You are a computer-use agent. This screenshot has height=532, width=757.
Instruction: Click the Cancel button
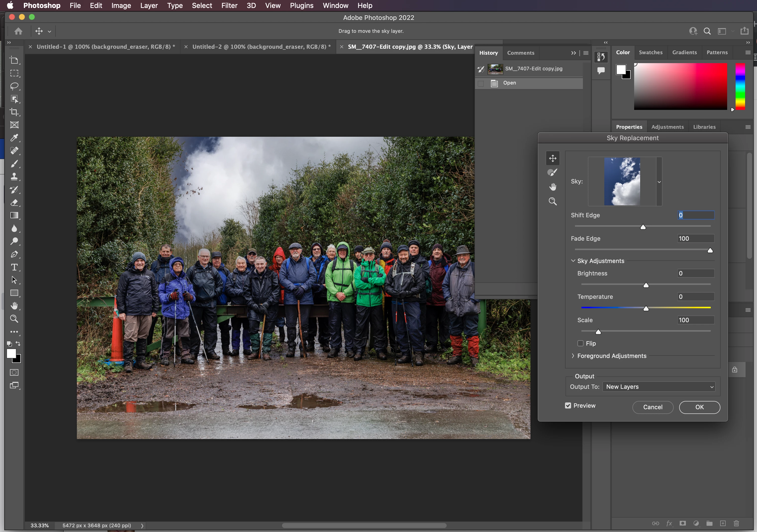653,407
